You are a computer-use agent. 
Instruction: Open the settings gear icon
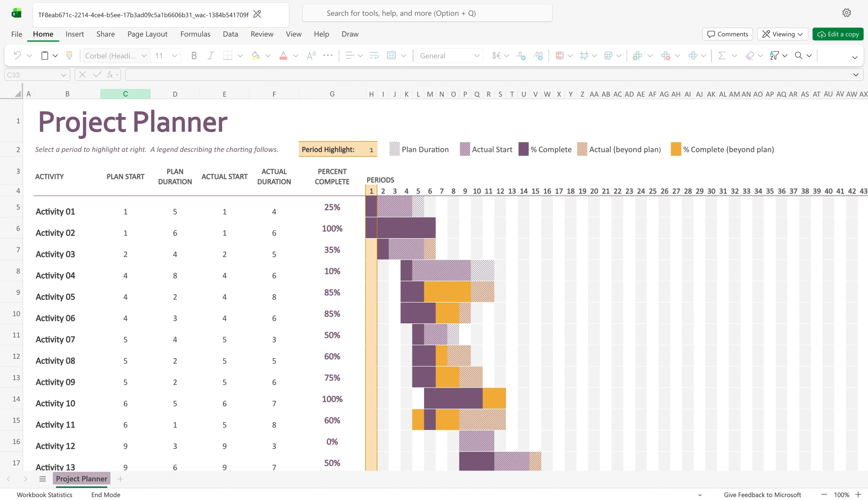click(846, 13)
